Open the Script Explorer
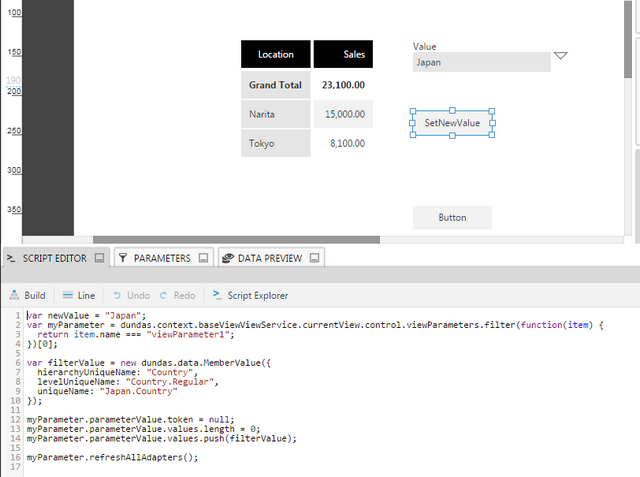This screenshot has height=477, width=640. pos(250,296)
